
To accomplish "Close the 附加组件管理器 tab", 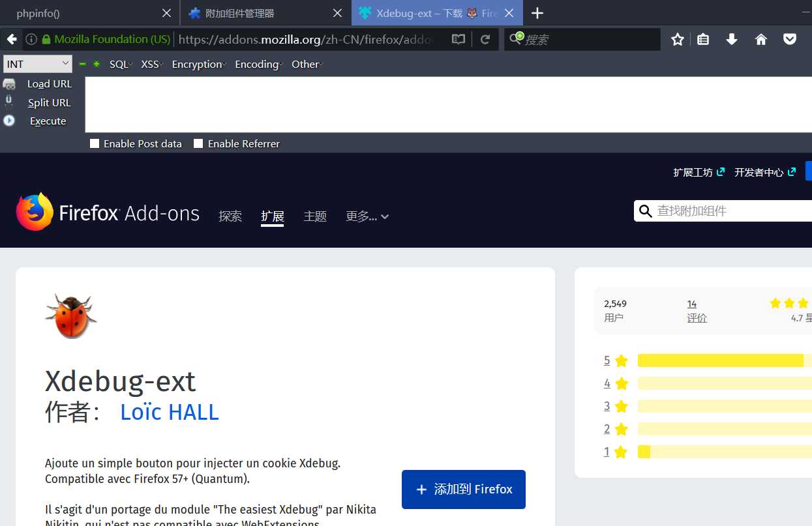I will coord(338,13).
